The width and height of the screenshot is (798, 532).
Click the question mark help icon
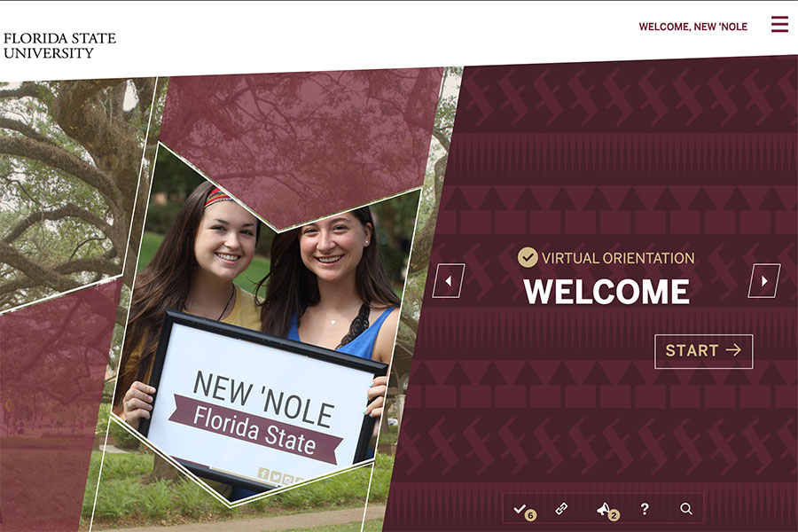click(645, 509)
